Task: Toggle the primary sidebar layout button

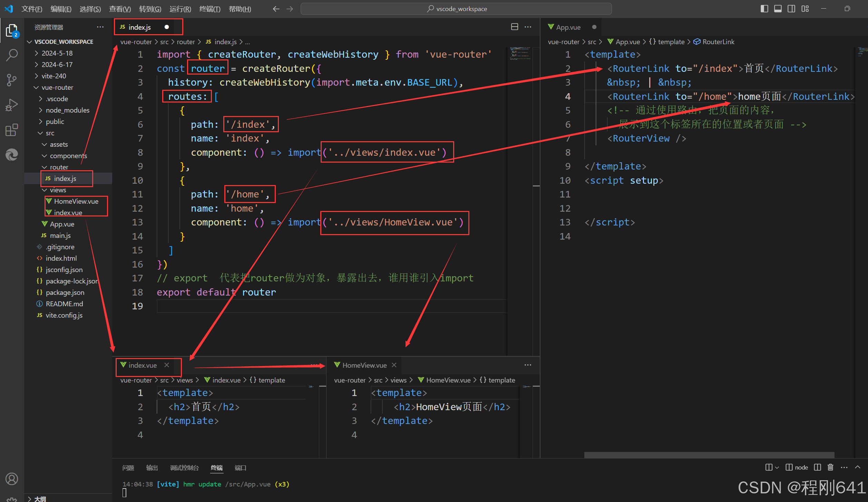Action: pyautogui.click(x=764, y=9)
